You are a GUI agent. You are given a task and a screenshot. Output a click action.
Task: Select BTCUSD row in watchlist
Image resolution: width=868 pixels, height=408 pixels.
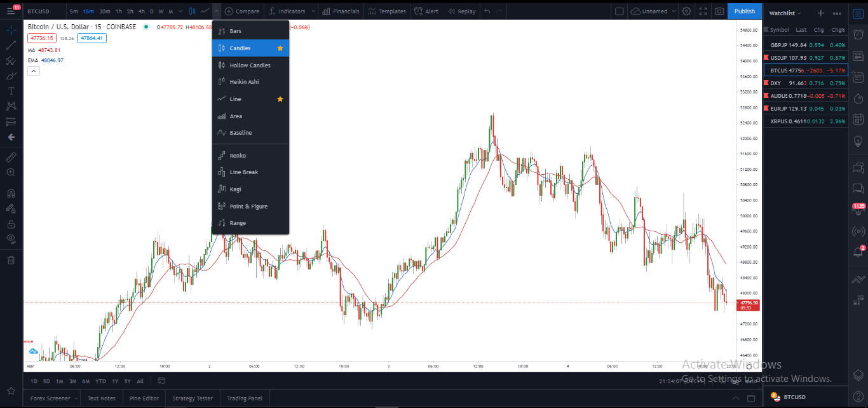point(806,71)
